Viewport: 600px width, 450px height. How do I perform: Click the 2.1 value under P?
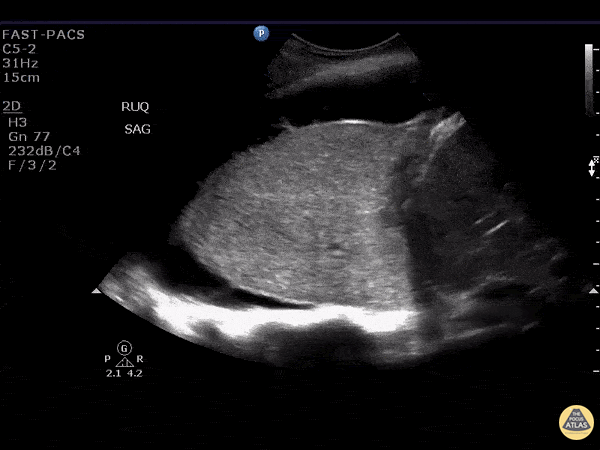pos(114,373)
